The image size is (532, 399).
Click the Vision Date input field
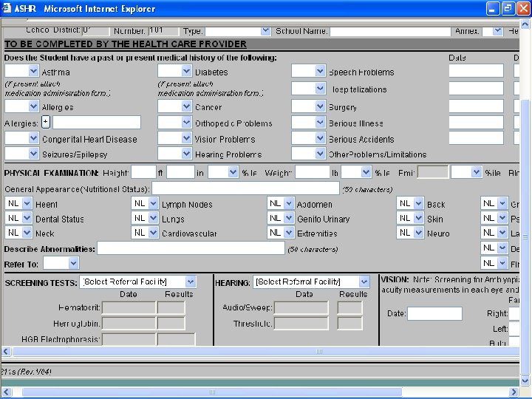coord(434,313)
